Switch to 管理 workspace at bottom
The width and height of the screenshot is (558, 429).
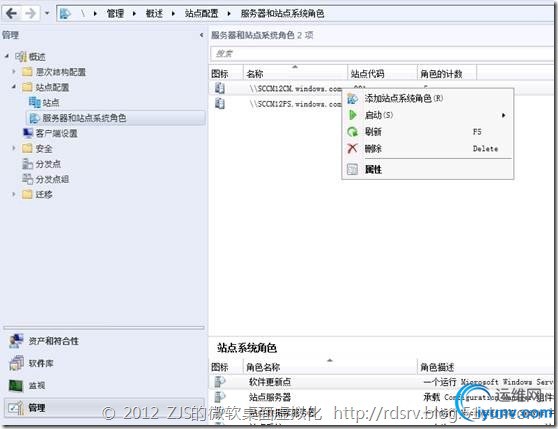click(104, 407)
